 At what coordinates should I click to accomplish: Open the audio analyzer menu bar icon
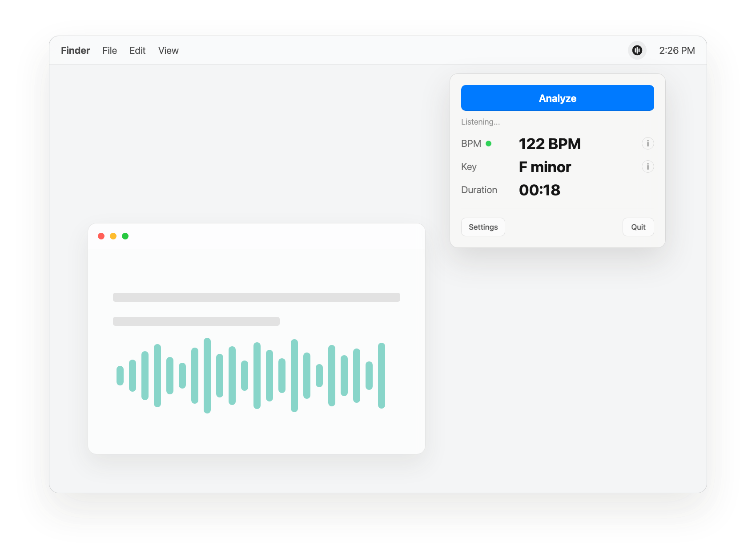click(x=637, y=50)
